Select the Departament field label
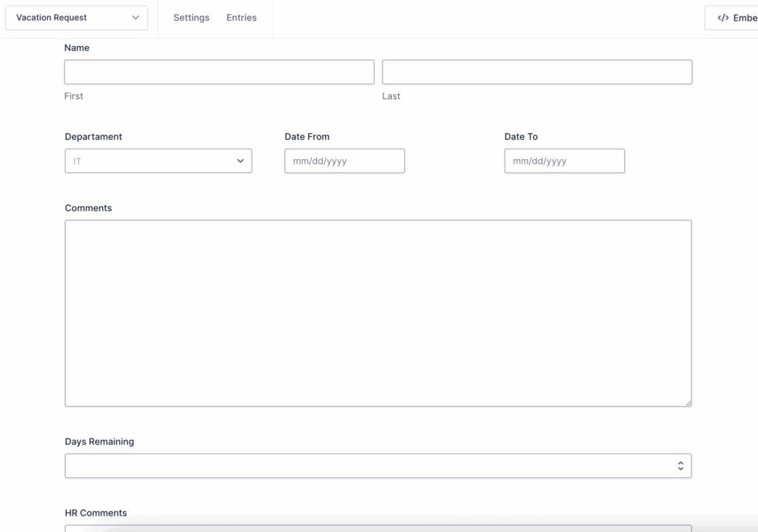Screen dimensions: 758x532 [x=93, y=136]
